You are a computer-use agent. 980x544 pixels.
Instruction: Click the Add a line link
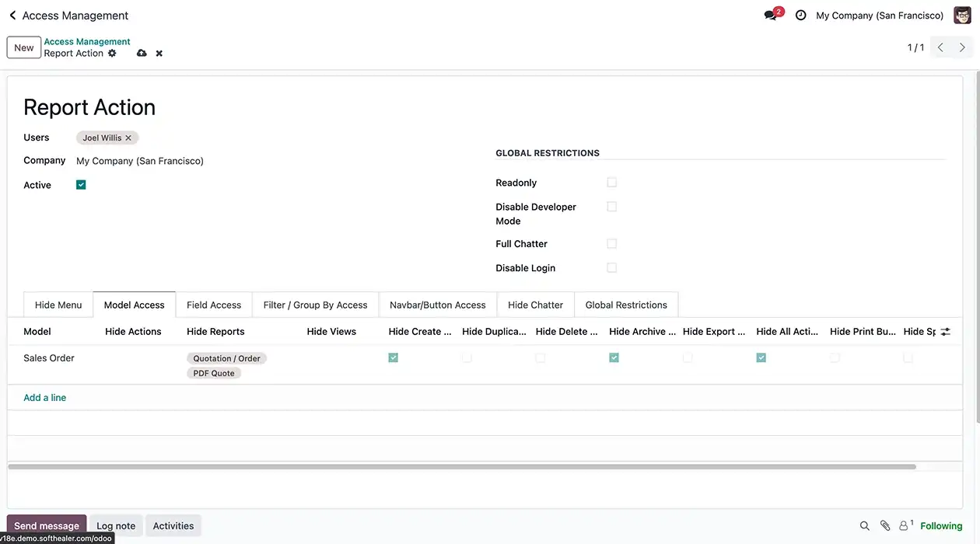(x=44, y=397)
